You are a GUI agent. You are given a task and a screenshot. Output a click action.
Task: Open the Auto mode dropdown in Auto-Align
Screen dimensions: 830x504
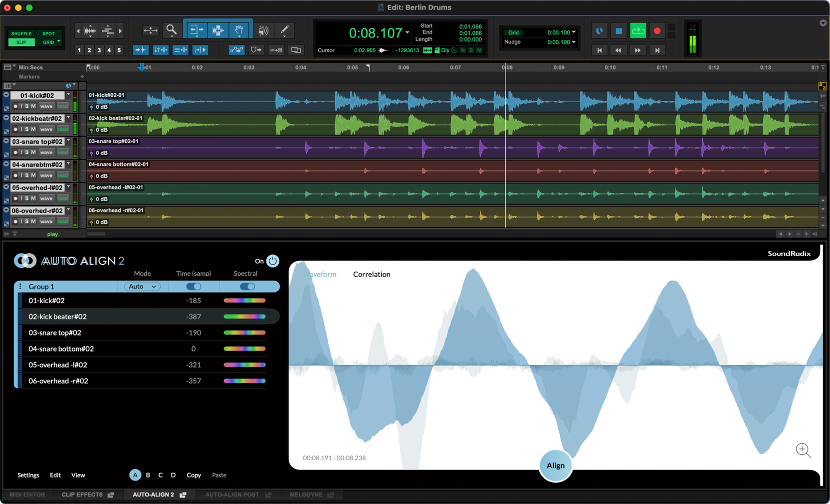[x=142, y=286]
